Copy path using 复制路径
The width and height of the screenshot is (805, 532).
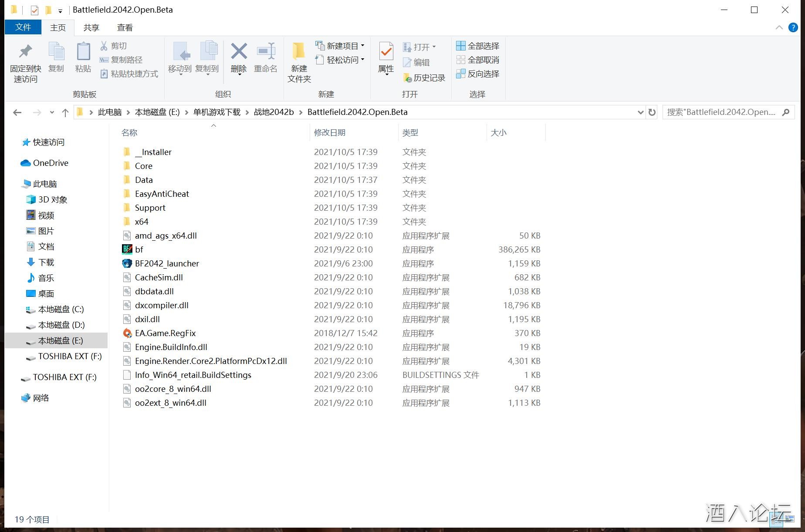[x=121, y=60]
